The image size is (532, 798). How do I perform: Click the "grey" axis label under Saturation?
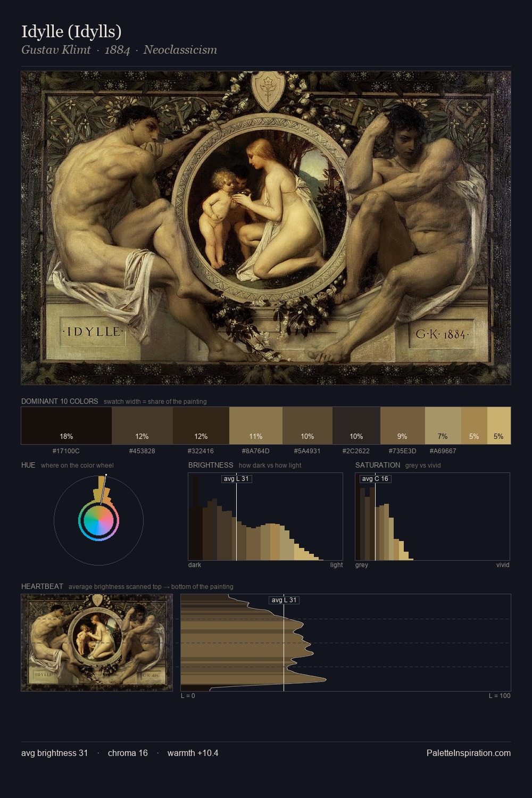(x=362, y=565)
